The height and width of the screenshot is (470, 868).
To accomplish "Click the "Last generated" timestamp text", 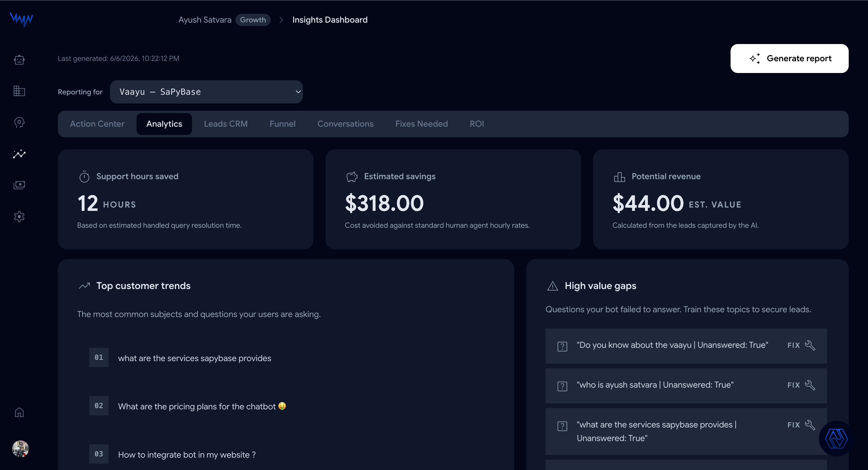I will coord(119,58).
